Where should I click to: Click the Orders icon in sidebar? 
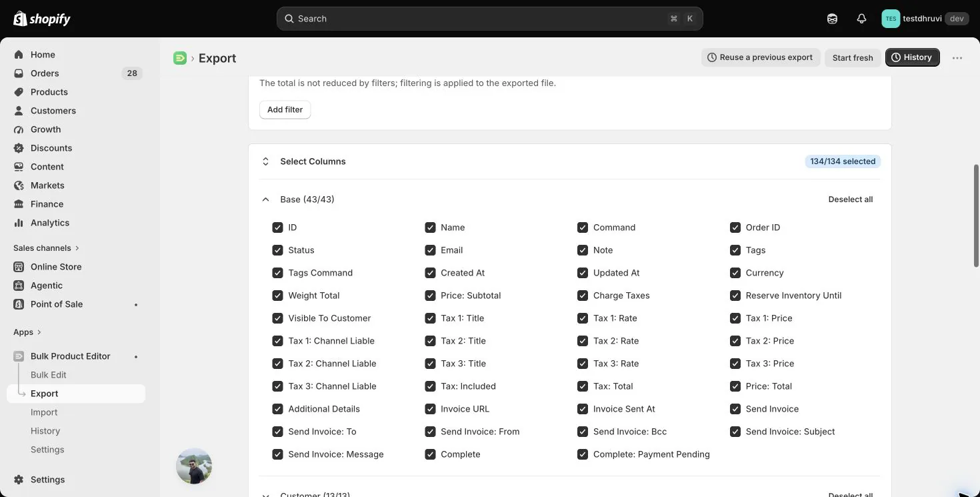(19, 73)
